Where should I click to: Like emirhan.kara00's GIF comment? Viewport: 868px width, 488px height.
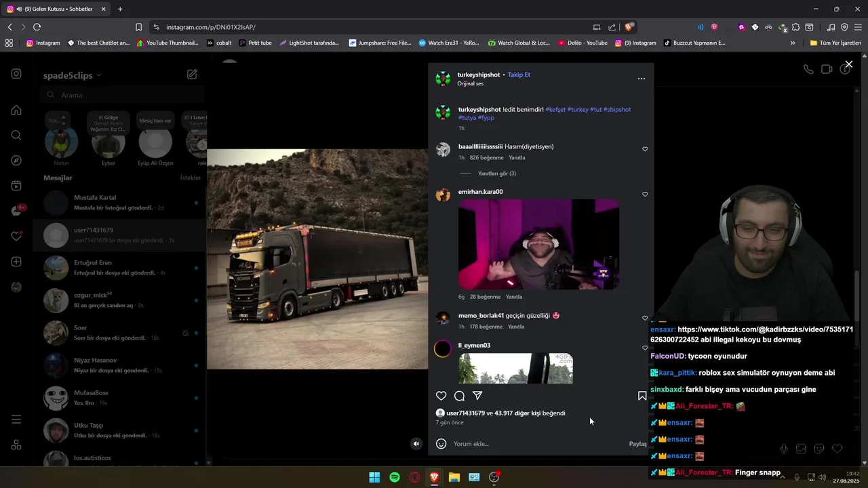(645, 195)
